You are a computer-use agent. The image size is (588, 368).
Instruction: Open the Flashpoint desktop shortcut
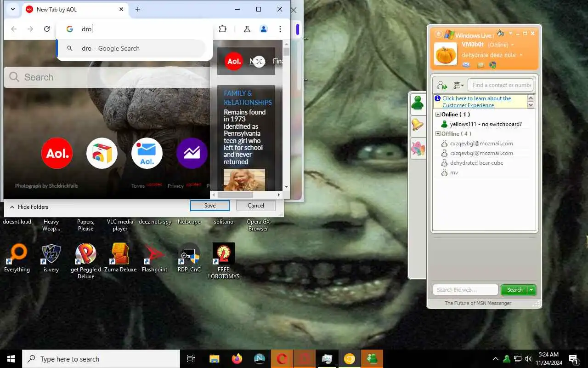(x=154, y=259)
